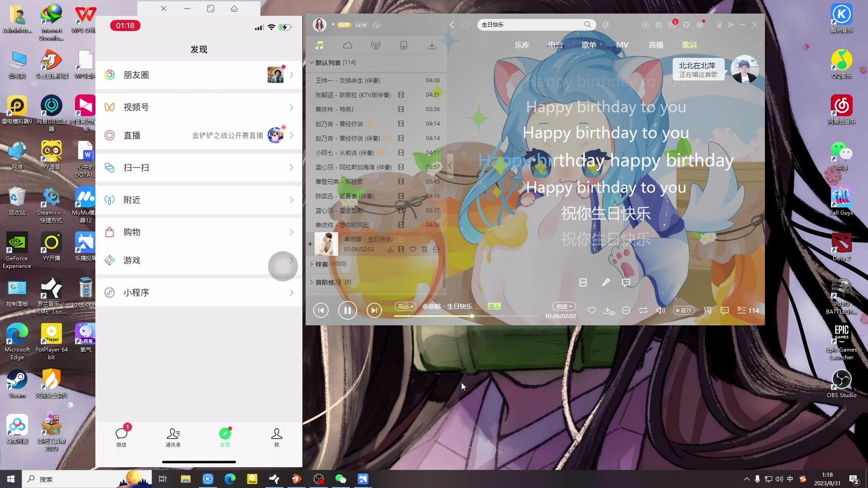Screen dimensions: 868x488
Task: Switch to the MV tab
Action: click(x=622, y=45)
